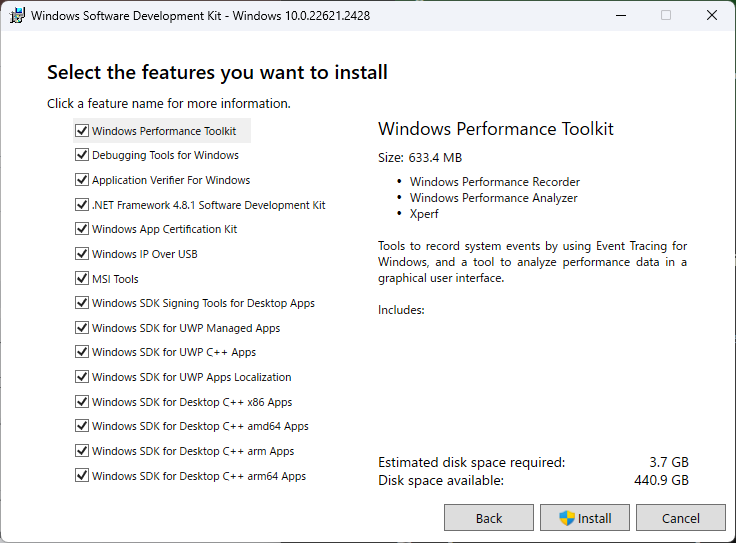Select Windows SDK for UWP C++ Apps name
Viewport: 736px width, 543px height.
[x=174, y=352]
